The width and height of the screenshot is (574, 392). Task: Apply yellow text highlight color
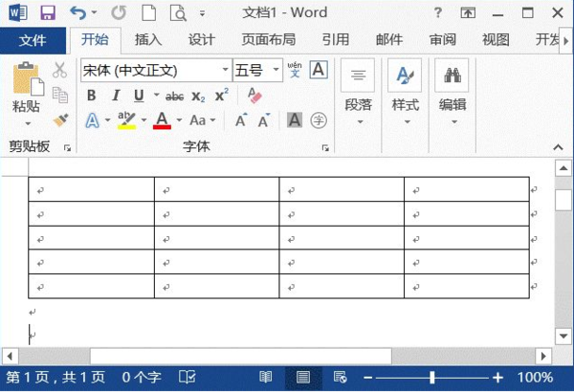point(126,120)
